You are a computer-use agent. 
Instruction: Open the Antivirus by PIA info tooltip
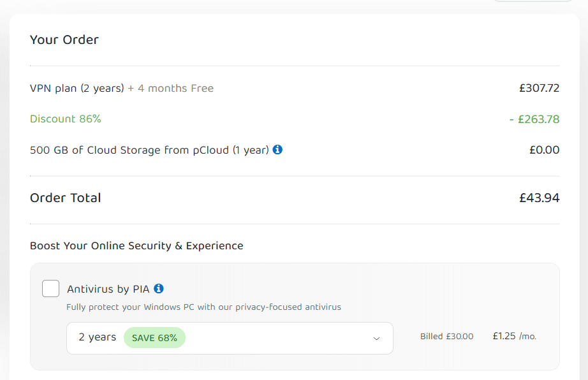pos(159,289)
